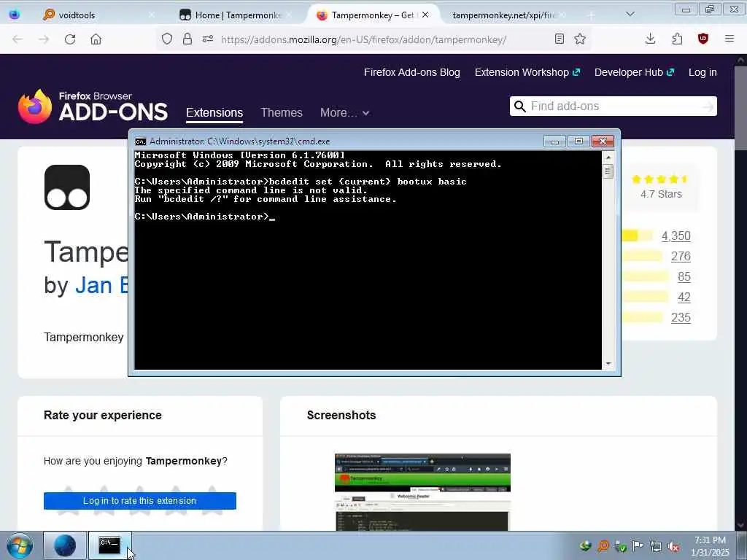
Task: Restore down the Firefox window
Action: (710, 9)
